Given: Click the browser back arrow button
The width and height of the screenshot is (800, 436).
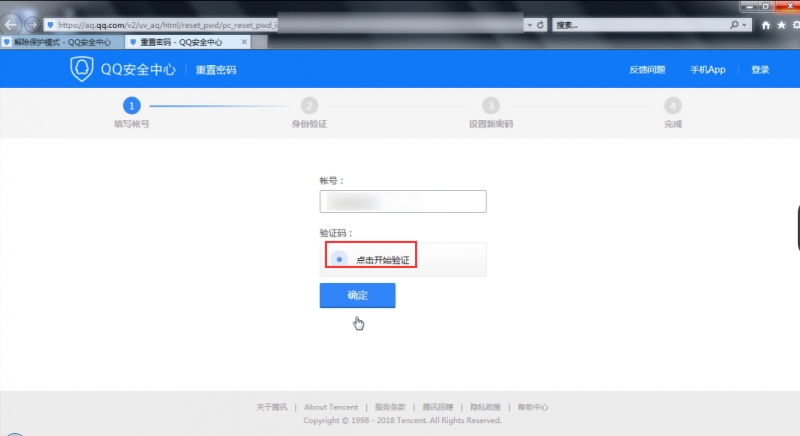Looking at the screenshot, I should 11,24.
